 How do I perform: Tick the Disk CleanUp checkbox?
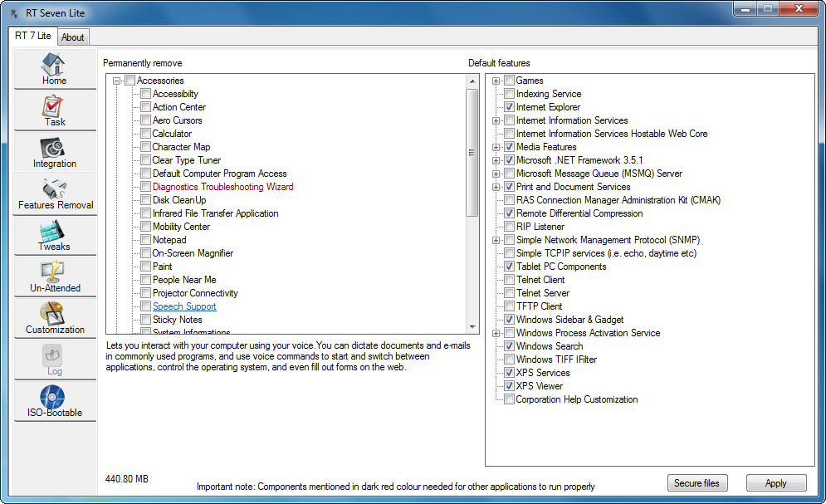coord(146,200)
